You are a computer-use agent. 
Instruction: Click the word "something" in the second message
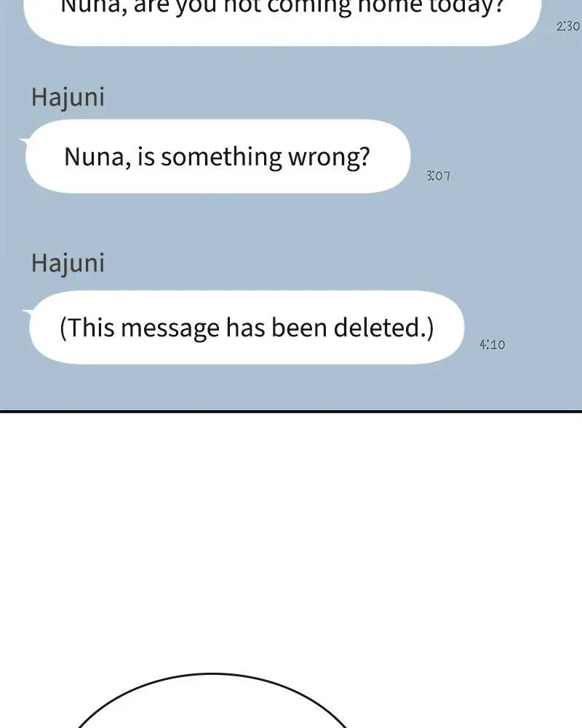pos(221,157)
